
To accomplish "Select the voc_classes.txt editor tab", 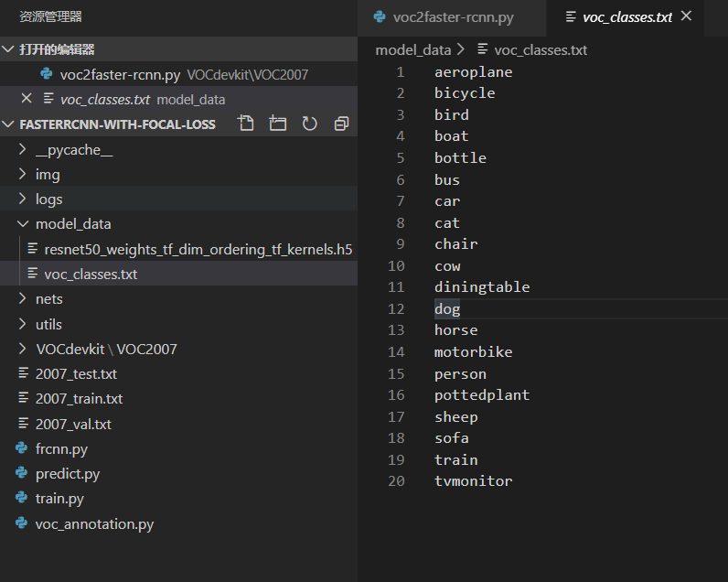I will (x=626, y=17).
